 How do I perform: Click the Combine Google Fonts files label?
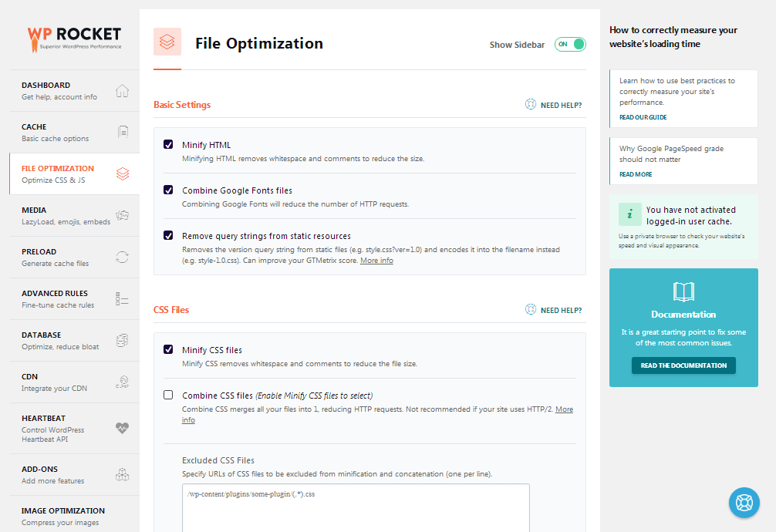[x=237, y=190]
